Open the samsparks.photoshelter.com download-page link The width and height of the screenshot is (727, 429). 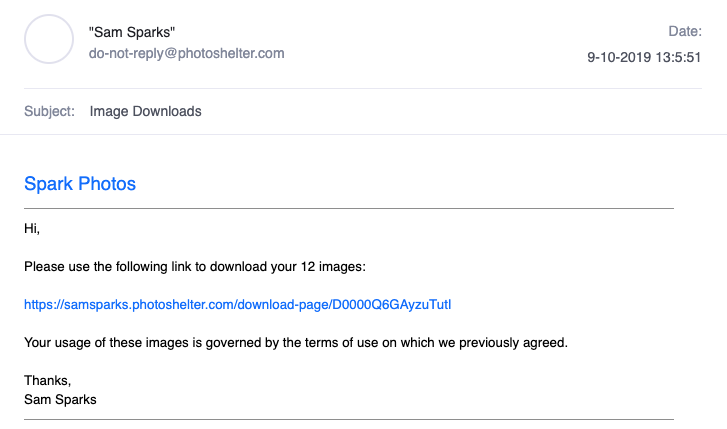click(x=237, y=305)
